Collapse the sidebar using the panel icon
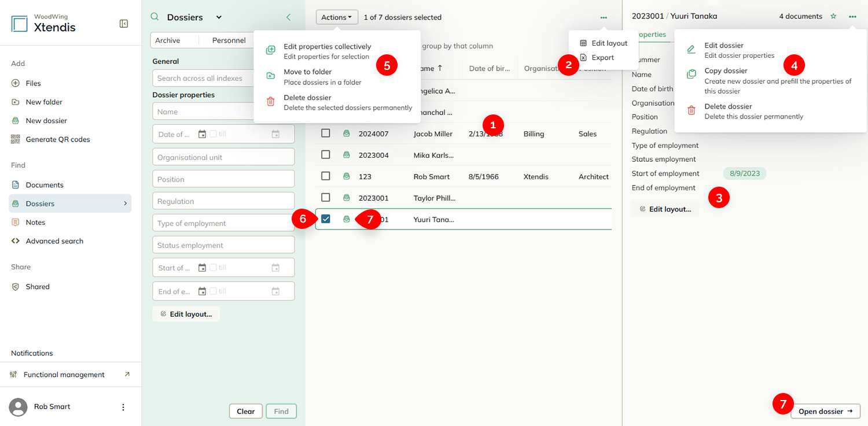868x426 pixels. [x=124, y=24]
